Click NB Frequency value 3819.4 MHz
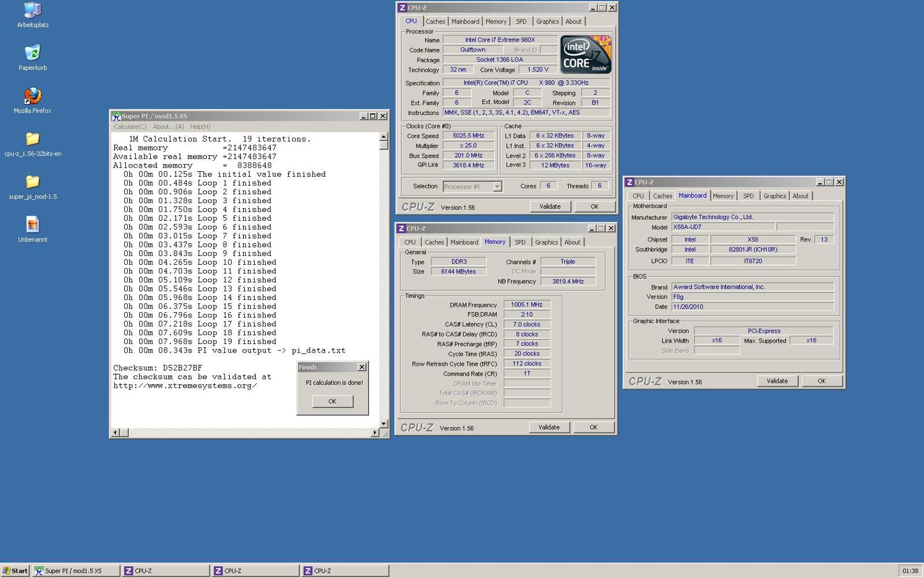Screen dimensions: 924x578 [568, 281]
